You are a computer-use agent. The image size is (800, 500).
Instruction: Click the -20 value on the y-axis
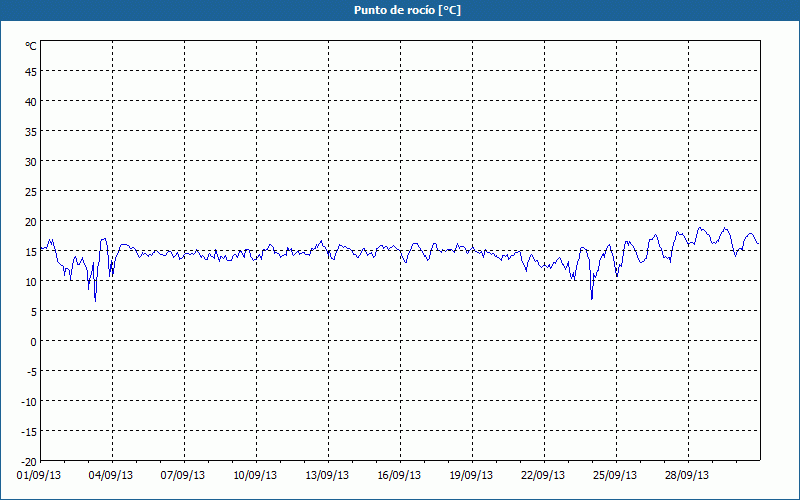point(29,462)
